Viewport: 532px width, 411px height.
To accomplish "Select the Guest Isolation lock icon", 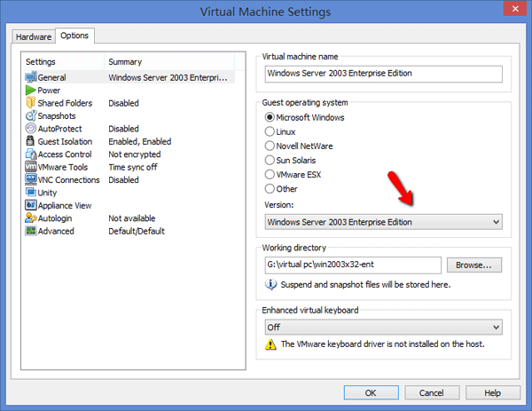I will click(31, 141).
